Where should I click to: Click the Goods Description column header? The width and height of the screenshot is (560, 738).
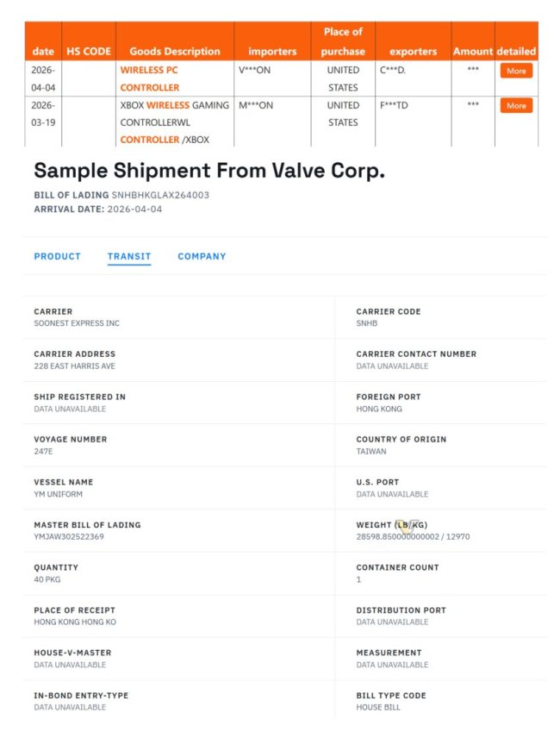click(x=174, y=51)
